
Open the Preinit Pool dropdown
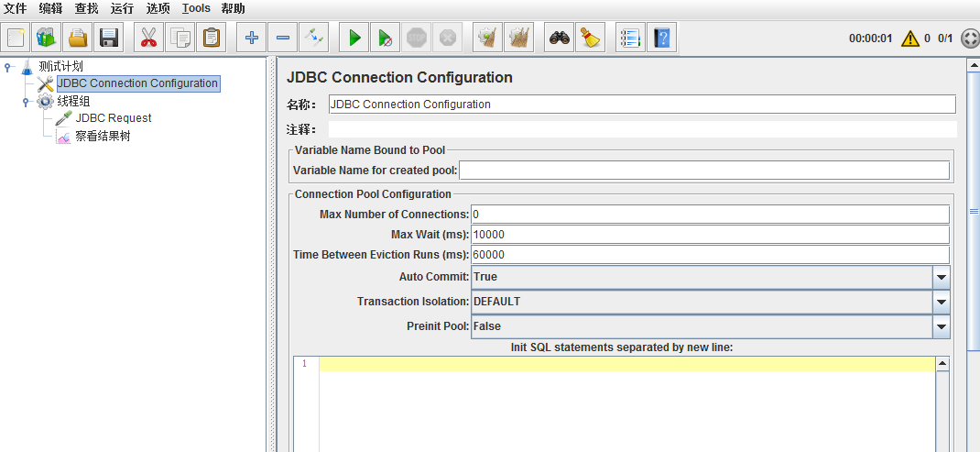[x=942, y=326]
